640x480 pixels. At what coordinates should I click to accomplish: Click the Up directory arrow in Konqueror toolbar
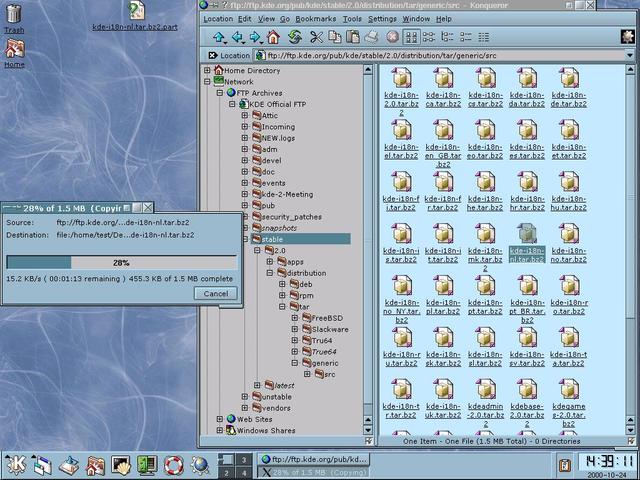pyautogui.click(x=219, y=38)
